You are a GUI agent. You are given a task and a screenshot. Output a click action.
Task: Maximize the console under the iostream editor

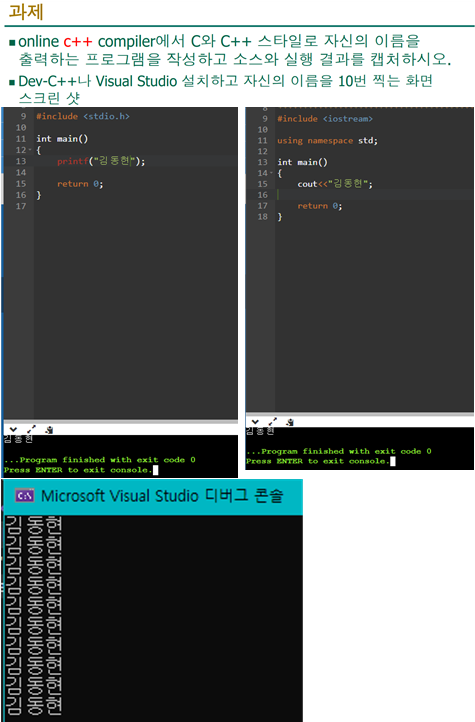coord(272,421)
